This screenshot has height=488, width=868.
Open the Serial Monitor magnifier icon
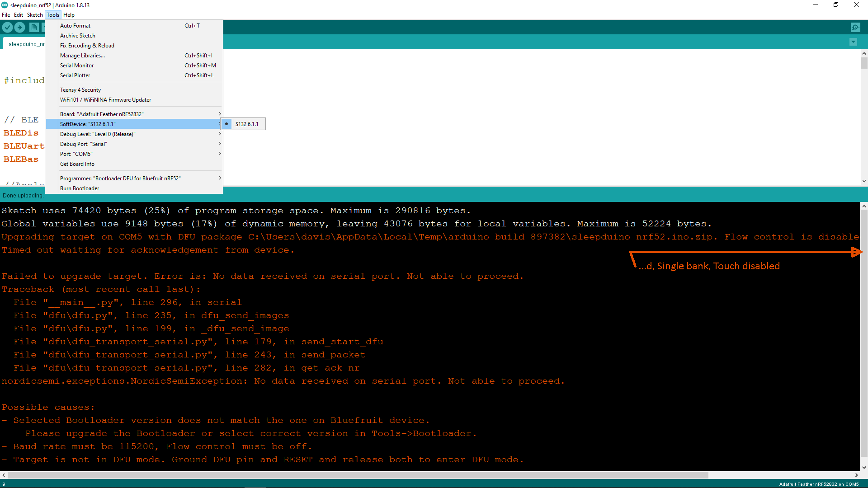pos(856,27)
